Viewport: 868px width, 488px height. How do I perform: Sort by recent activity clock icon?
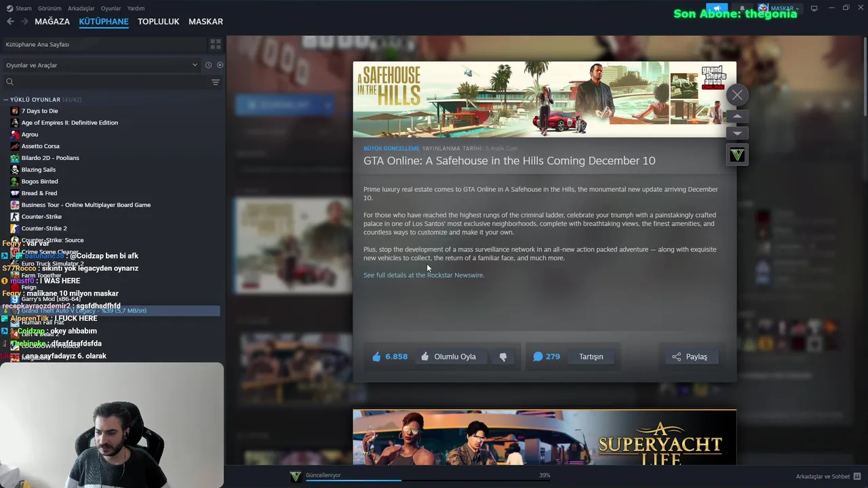(208, 65)
